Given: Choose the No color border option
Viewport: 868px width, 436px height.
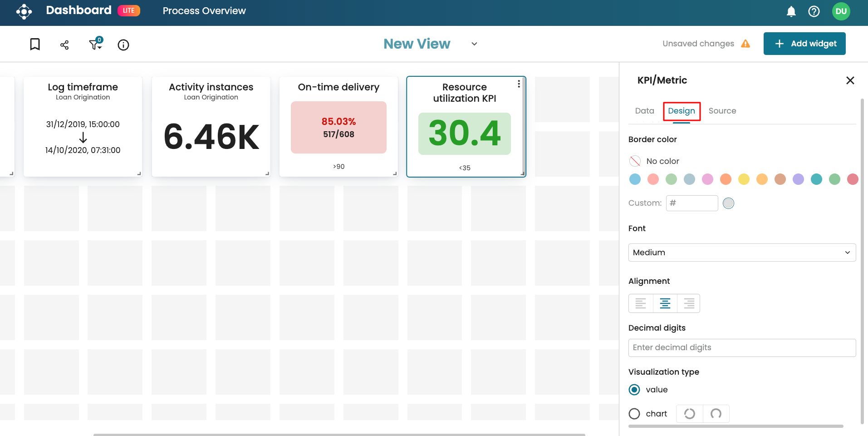Looking at the screenshot, I should (x=635, y=161).
